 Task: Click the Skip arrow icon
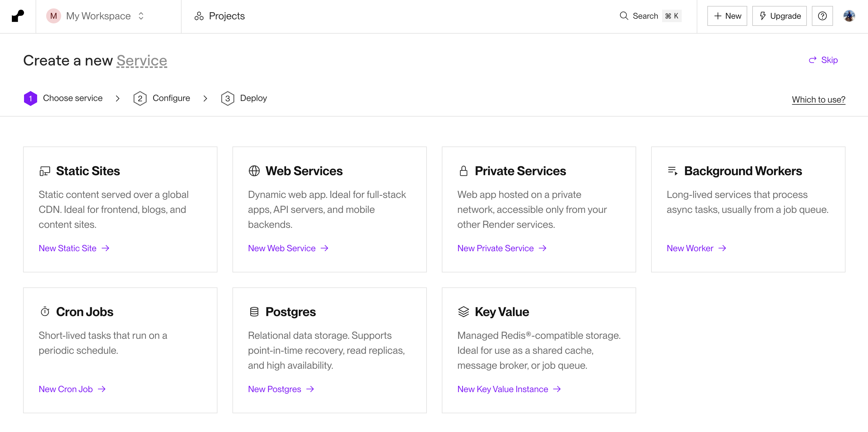812,60
